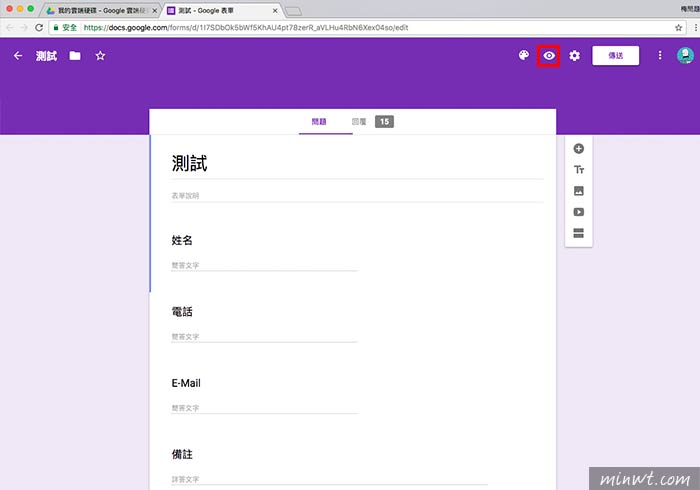Select the 備註 question

pyautogui.click(x=182, y=454)
